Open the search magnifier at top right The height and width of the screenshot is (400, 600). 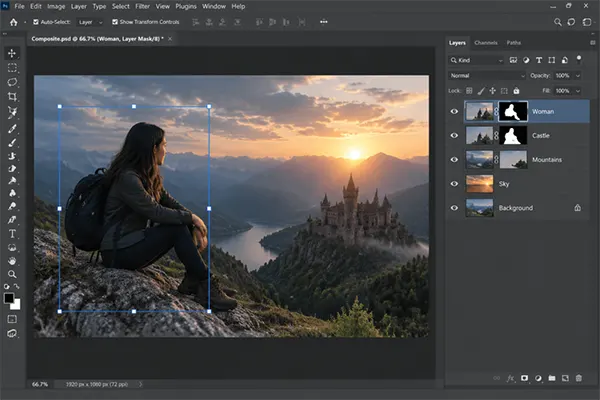[x=558, y=22]
